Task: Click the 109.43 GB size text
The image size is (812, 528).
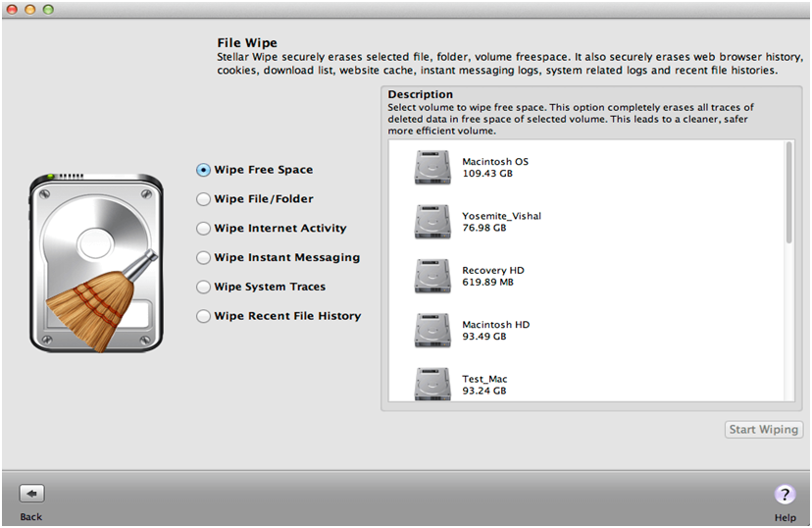Action: coord(487,174)
